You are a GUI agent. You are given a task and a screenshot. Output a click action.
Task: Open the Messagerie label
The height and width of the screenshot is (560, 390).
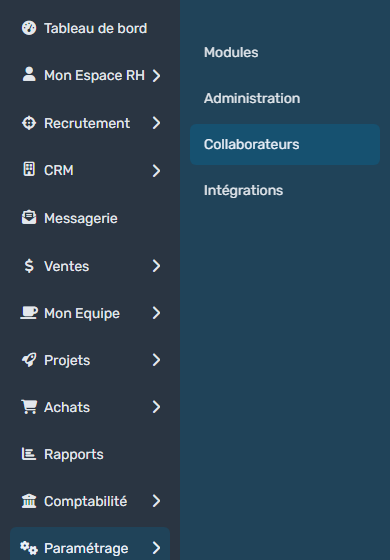[x=81, y=218]
